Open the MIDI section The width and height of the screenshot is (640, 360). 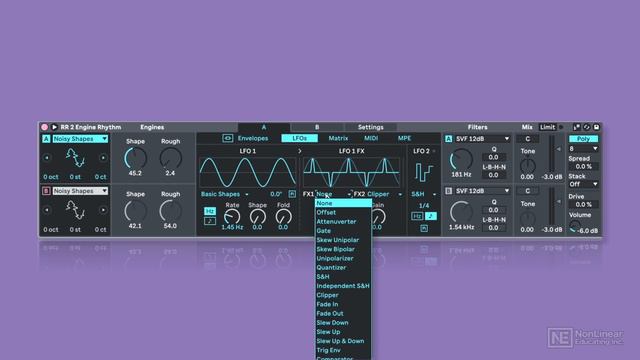(x=371, y=138)
